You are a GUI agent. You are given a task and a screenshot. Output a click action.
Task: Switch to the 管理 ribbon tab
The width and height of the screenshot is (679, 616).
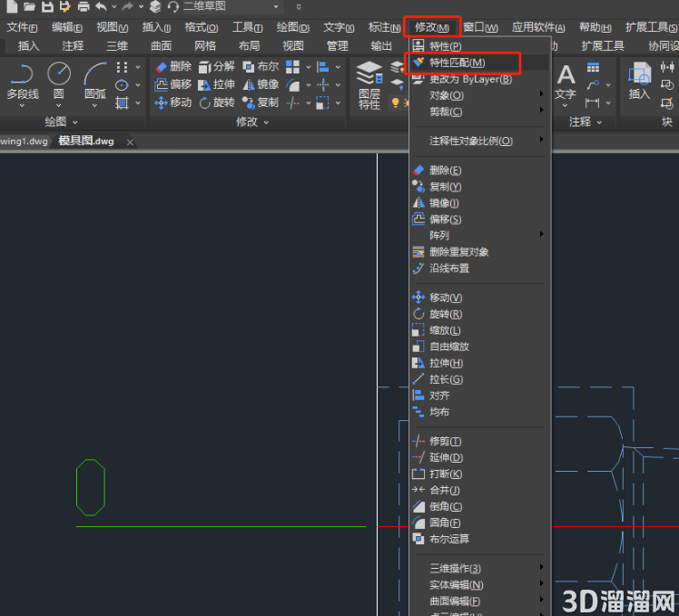[x=338, y=46]
